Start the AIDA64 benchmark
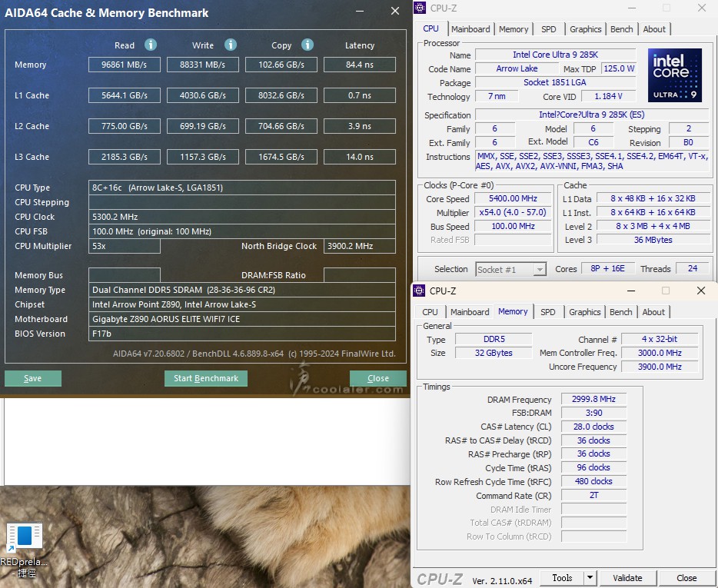The width and height of the screenshot is (718, 588). 206,378
